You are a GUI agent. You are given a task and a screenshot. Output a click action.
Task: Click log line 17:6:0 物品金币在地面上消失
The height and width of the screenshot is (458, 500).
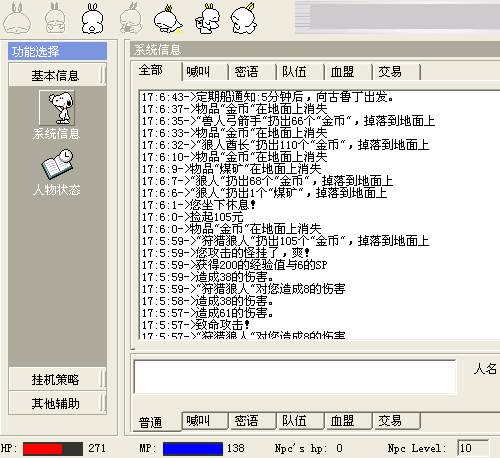(231, 229)
